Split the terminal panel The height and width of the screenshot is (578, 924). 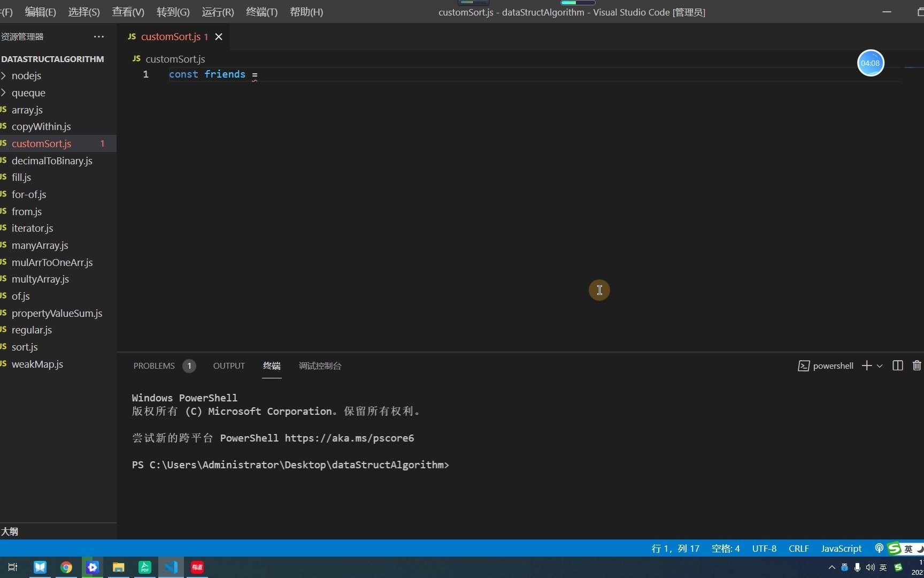pos(898,366)
